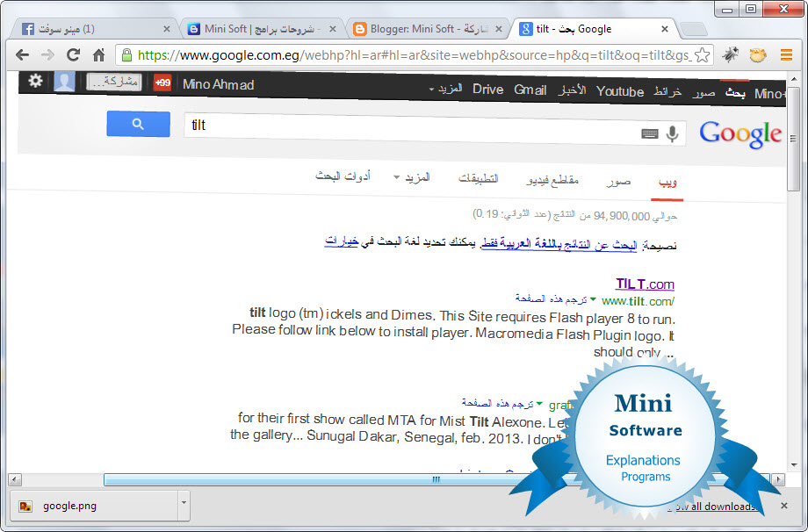The width and height of the screenshot is (808, 532).
Task: Select the التطبيقات (Apps) search filter
Action: pyautogui.click(x=478, y=178)
